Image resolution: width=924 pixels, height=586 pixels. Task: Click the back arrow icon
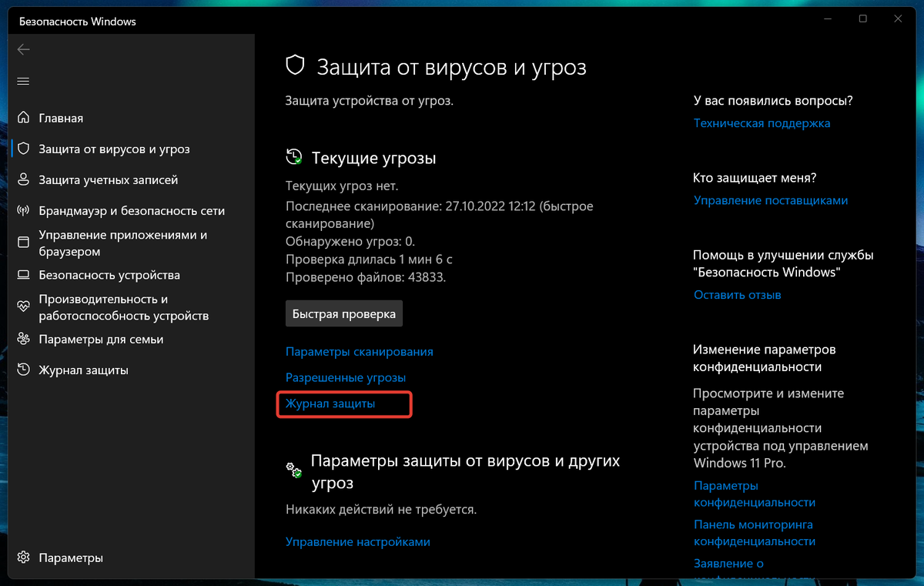click(23, 49)
